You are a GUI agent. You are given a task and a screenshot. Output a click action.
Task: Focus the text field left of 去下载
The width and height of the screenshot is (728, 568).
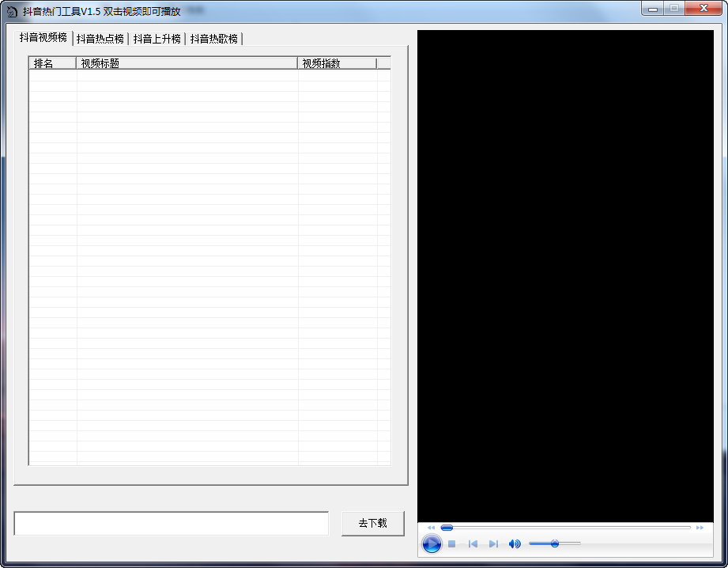[172, 524]
